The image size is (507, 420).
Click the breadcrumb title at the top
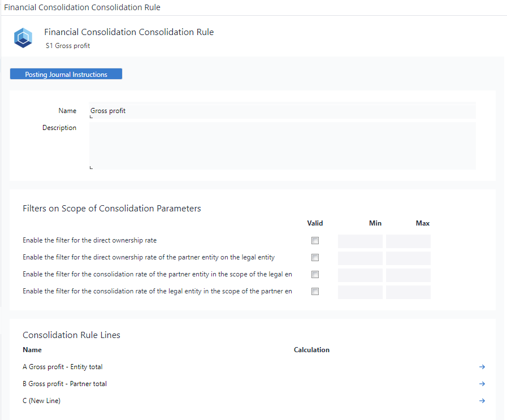point(83,7)
